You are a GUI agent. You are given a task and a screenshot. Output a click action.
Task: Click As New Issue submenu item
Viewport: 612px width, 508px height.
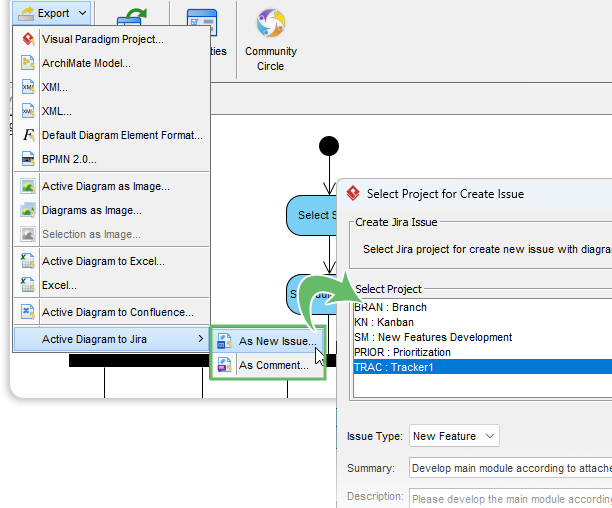coord(273,341)
